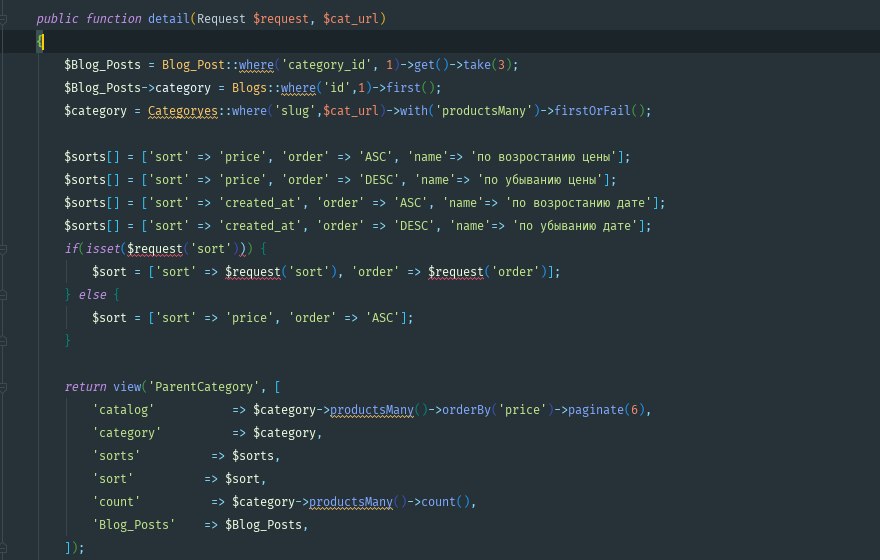Click the 'take' method call
The width and height of the screenshot is (880, 560).
click(477, 65)
